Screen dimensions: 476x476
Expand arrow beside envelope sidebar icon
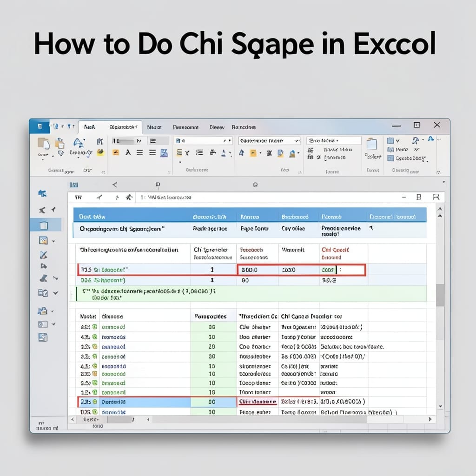tap(54, 241)
